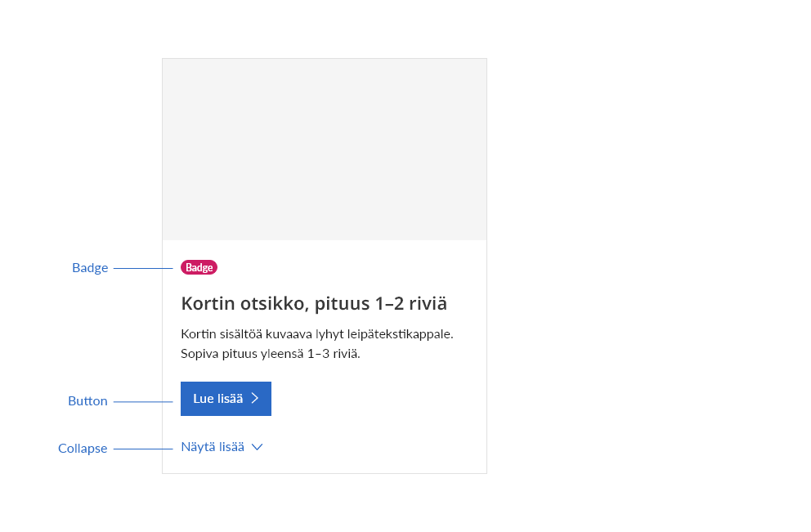
Task: Click "1–3 riviä" in the body text
Action: 334,354
